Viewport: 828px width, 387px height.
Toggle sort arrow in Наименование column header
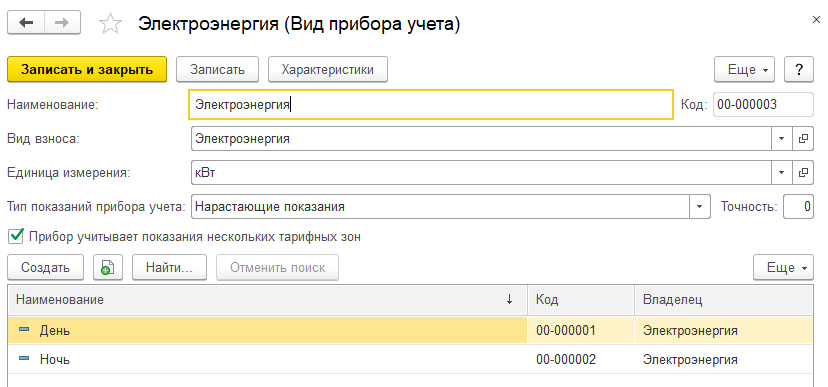pos(509,299)
